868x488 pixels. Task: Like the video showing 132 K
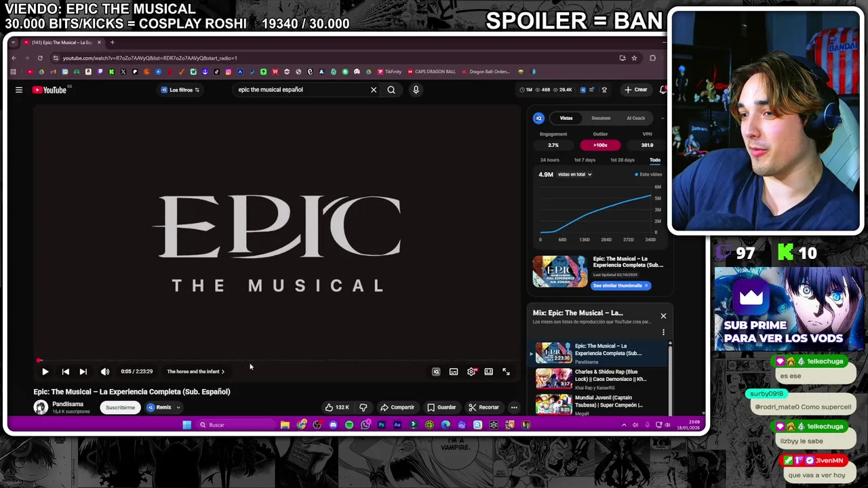[x=337, y=407]
